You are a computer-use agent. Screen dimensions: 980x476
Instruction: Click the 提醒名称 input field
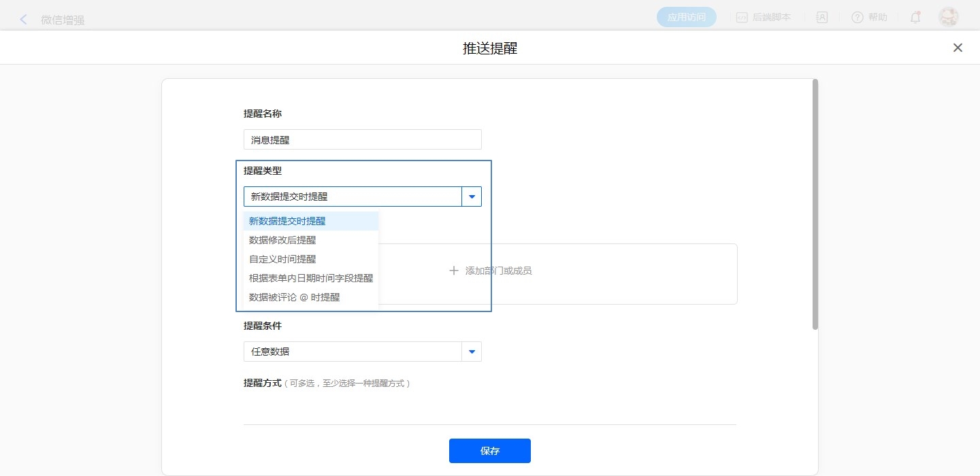pos(362,139)
